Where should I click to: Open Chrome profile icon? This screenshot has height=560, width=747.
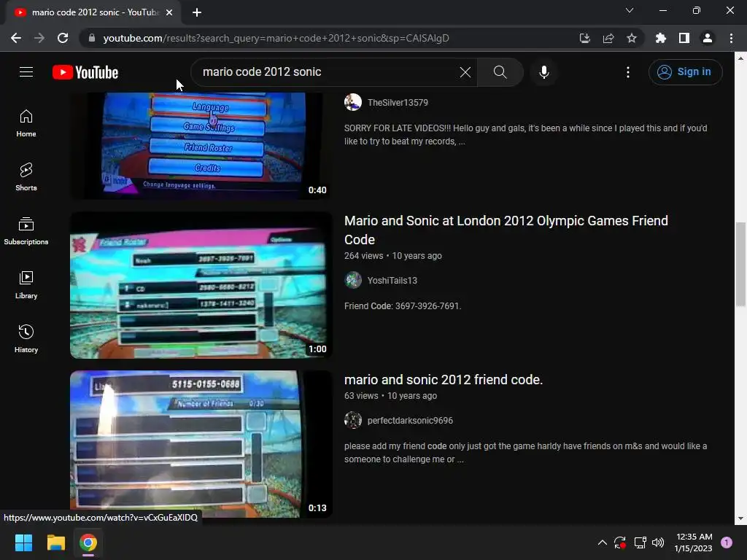tap(708, 38)
